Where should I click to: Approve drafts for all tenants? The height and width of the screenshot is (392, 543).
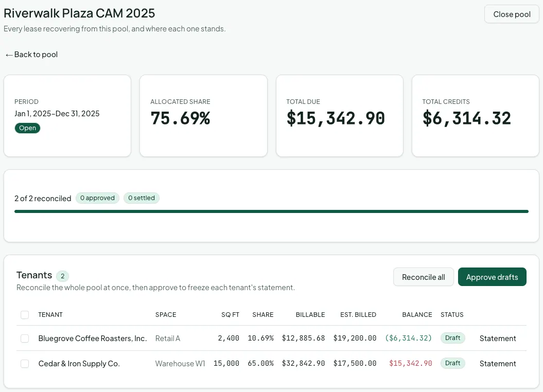point(492,277)
